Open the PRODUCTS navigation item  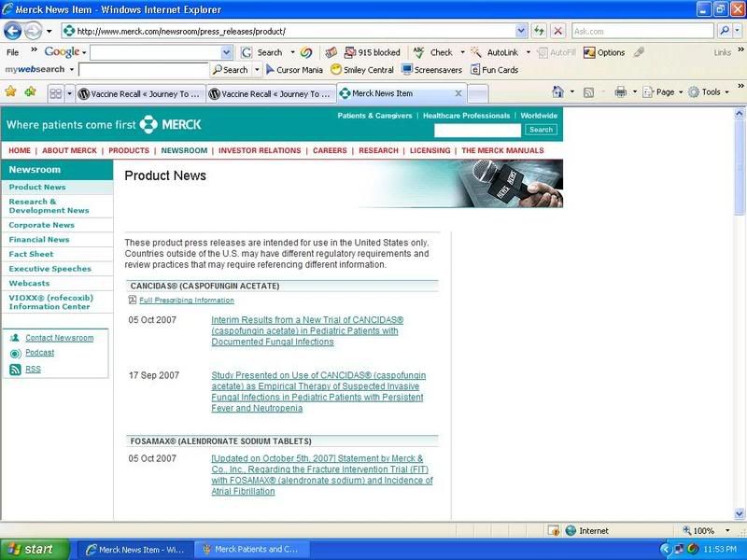pos(129,150)
